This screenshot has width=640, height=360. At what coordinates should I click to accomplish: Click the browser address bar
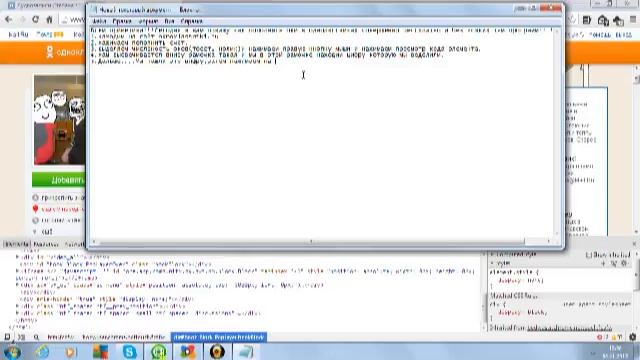click(x=73, y=19)
